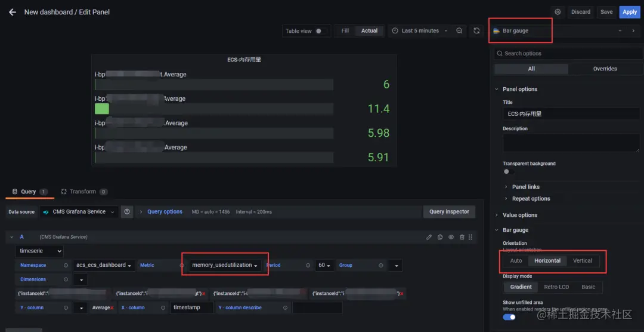Rename query A using the pencil icon

click(429, 237)
